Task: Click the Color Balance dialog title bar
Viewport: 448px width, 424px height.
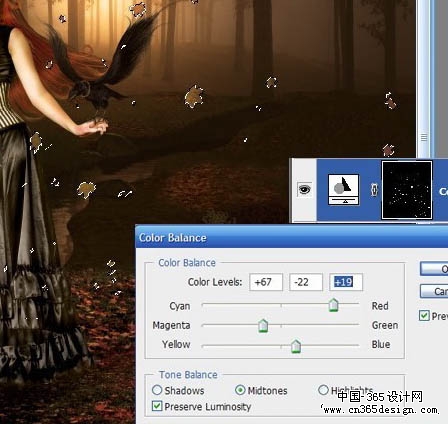Action: pyautogui.click(x=292, y=237)
